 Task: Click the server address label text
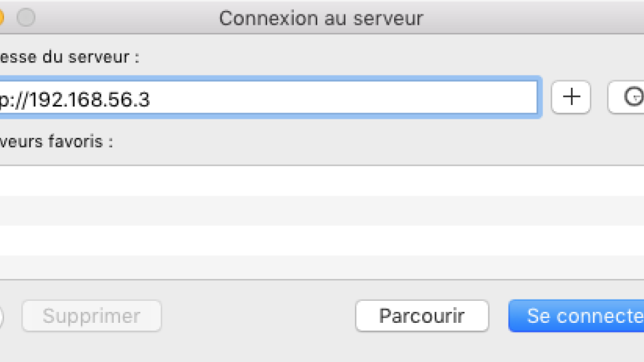(x=69, y=57)
